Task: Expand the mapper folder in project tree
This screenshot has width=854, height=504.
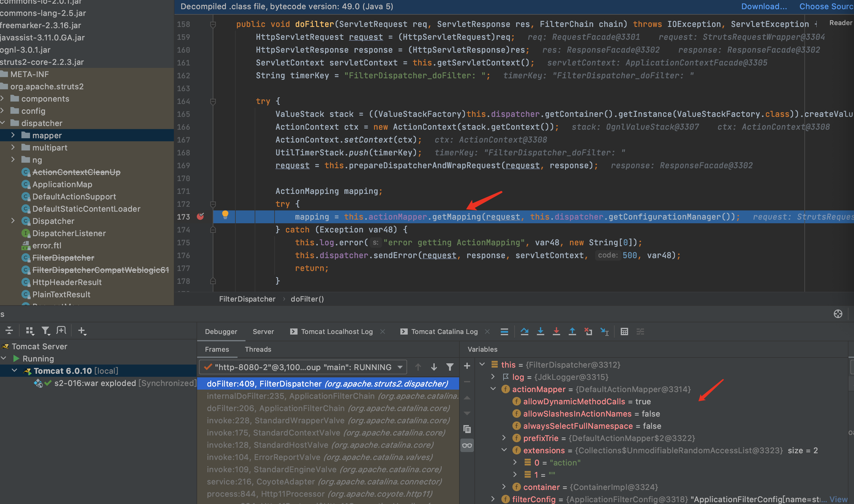Action: tap(13, 135)
